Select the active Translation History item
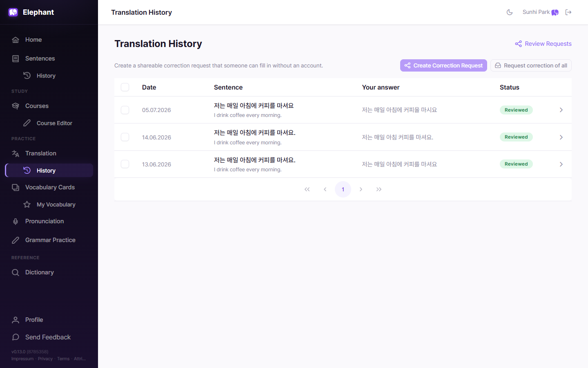 (49, 171)
